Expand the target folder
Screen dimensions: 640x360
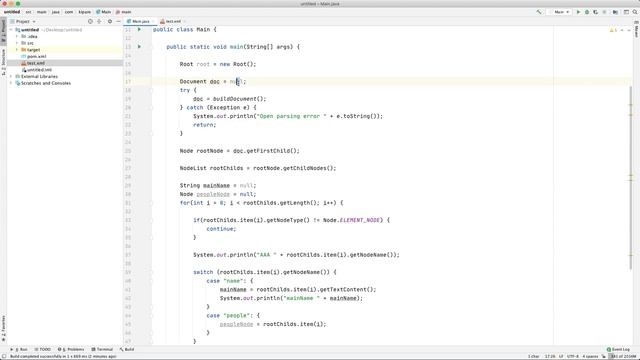[17, 50]
